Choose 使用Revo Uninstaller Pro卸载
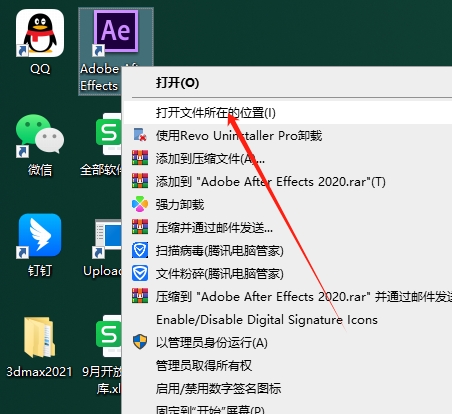452x414 pixels. click(x=288, y=135)
